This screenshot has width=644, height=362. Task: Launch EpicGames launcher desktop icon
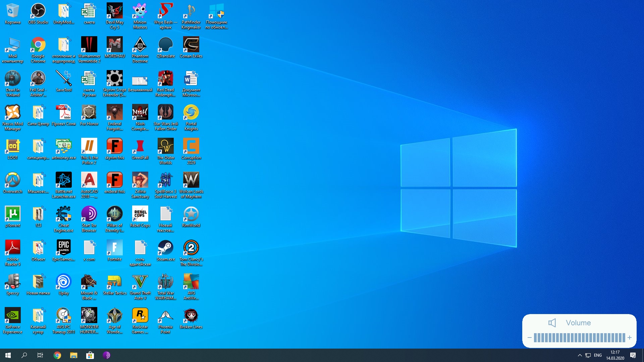click(63, 251)
